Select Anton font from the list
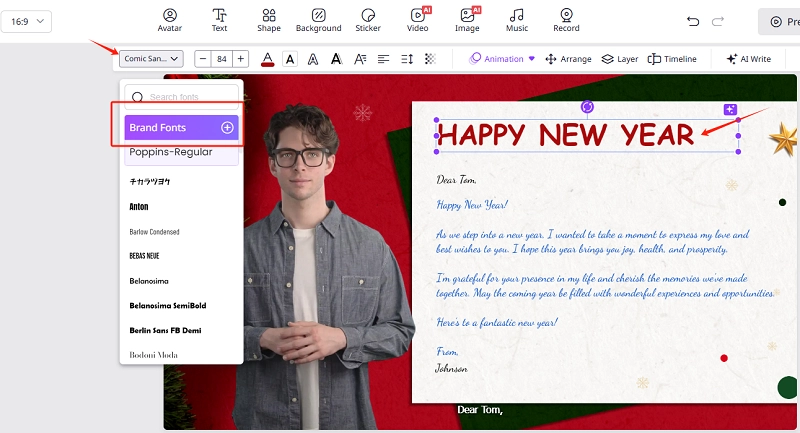Image resolution: width=800 pixels, height=433 pixels. (x=139, y=207)
